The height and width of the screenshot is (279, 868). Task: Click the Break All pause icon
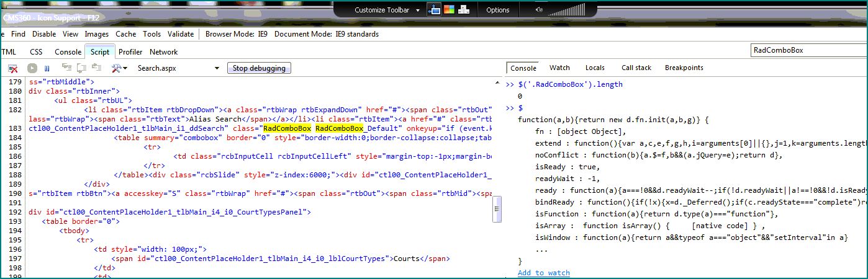[x=47, y=68]
